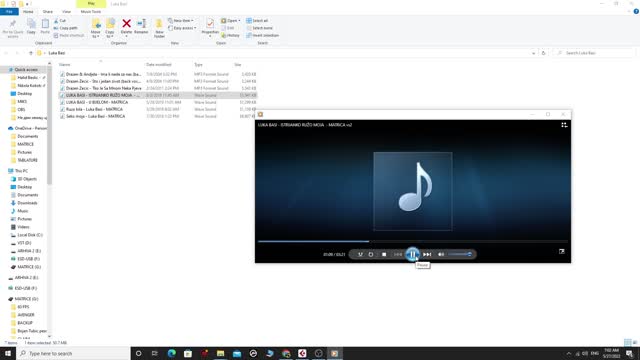The width and height of the screenshot is (640, 360).
Task: Open the Easy access dropdown
Action: pos(182,28)
